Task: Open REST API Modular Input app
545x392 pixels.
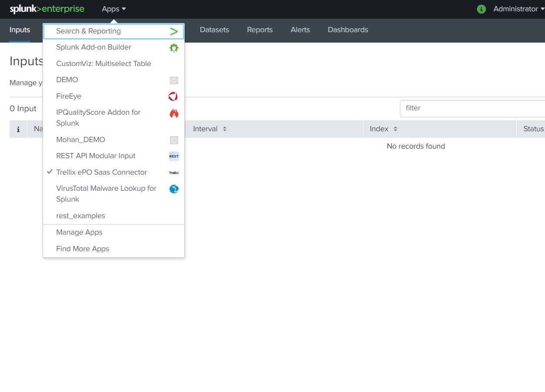Action: click(113, 156)
